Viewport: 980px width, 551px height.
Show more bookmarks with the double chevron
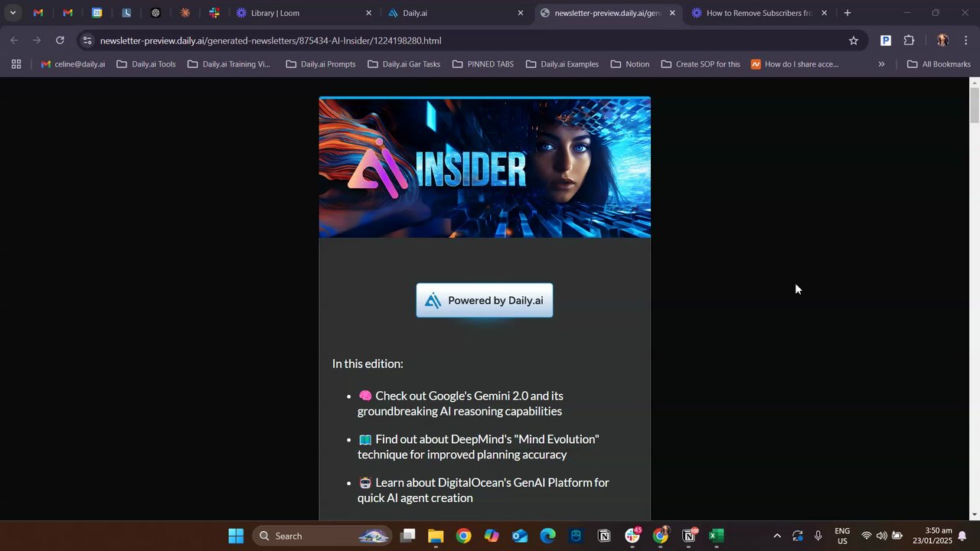881,64
